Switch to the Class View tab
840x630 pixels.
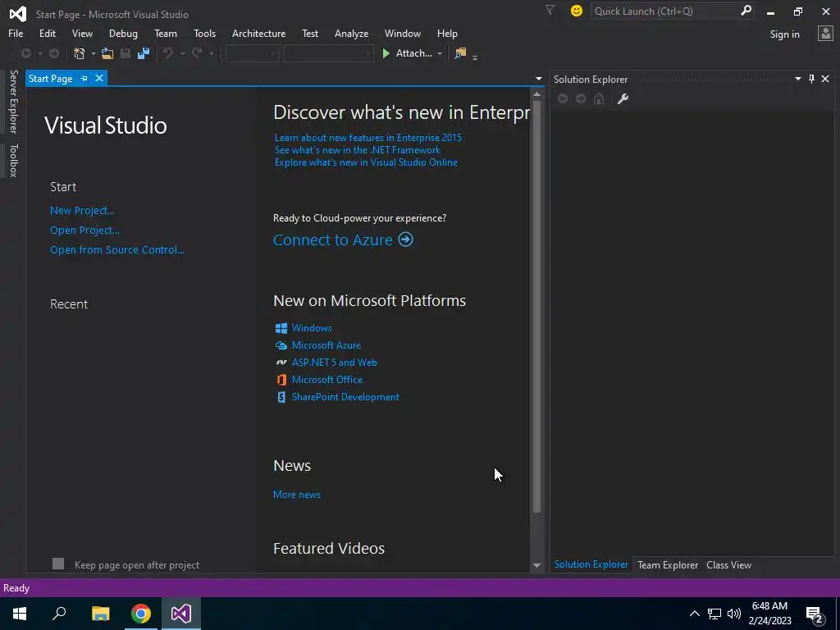[x=728, y=564]
